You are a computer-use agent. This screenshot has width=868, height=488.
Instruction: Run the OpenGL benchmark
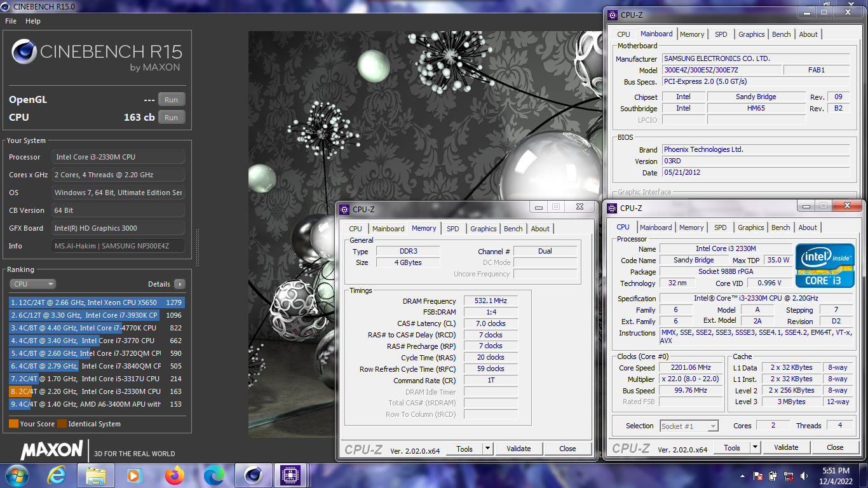click(172, 100)
